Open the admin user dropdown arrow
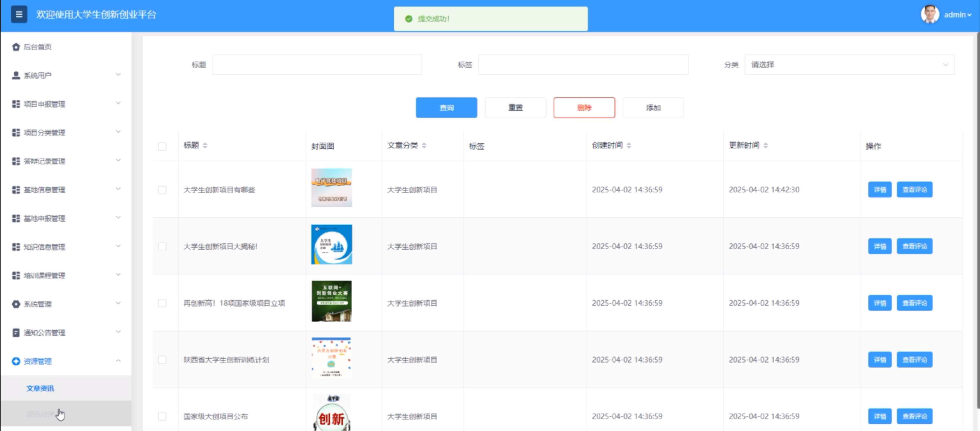 click(x=969, y=15)
